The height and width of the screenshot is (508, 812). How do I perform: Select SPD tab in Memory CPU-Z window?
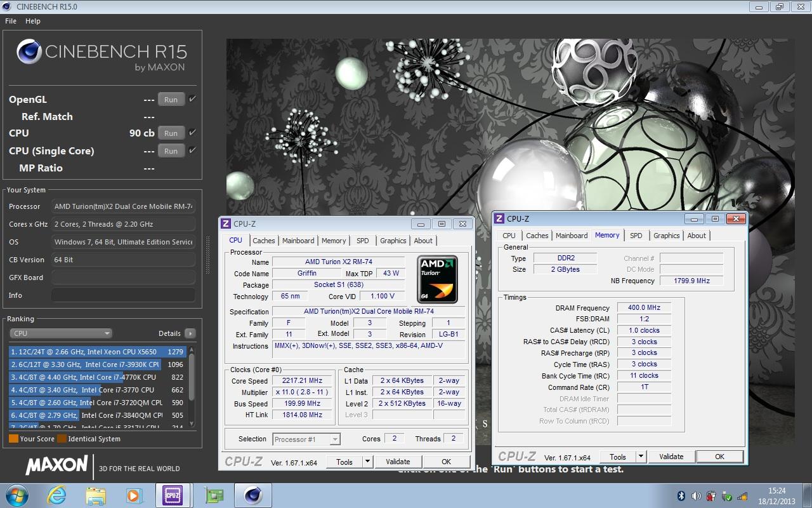(636, 236)
